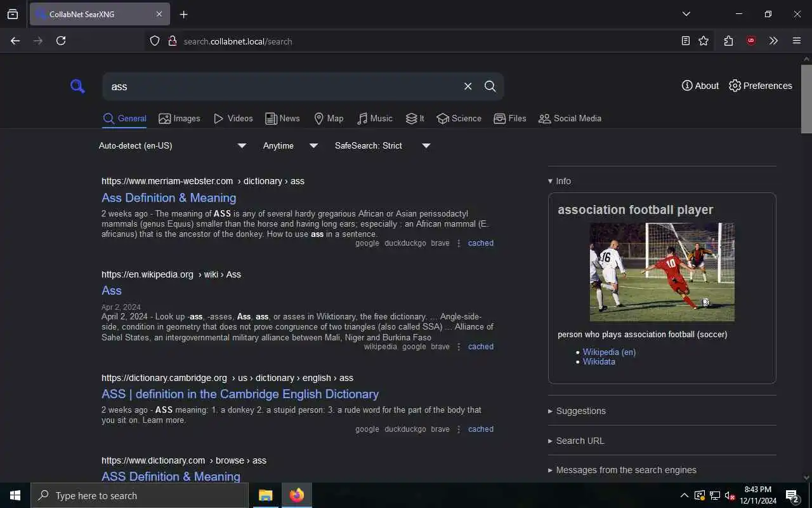Focus the search query input field
The width and height of the screenshot is (812, 508).
click(x=282, y=86)
